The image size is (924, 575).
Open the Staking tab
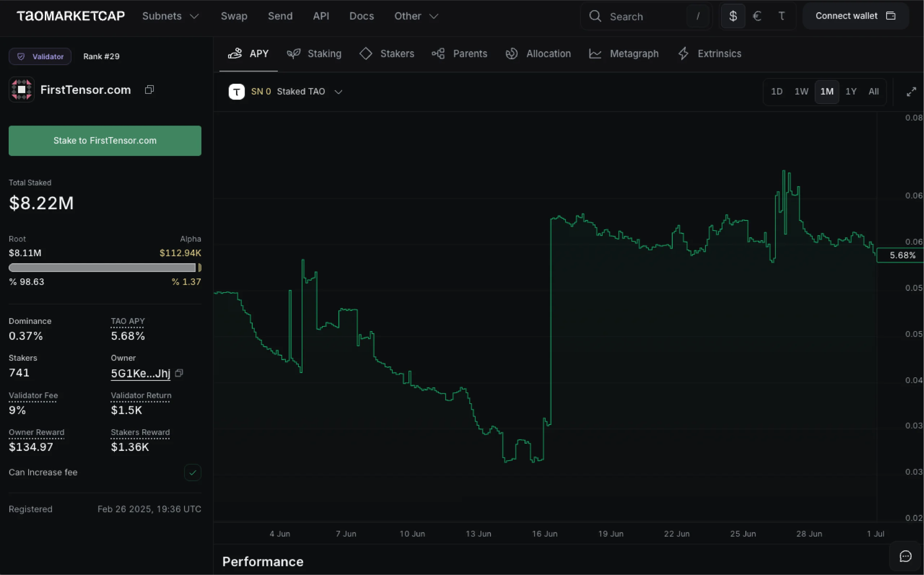click(x=314, y=54)
